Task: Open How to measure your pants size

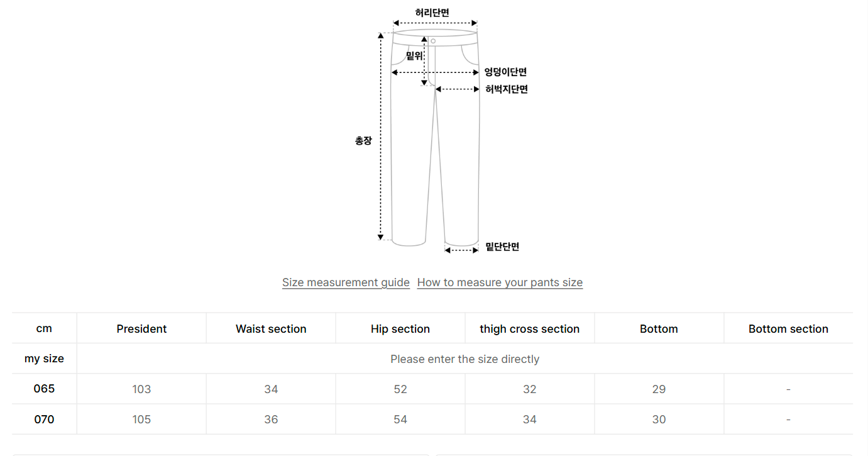Action: point(500,282)
